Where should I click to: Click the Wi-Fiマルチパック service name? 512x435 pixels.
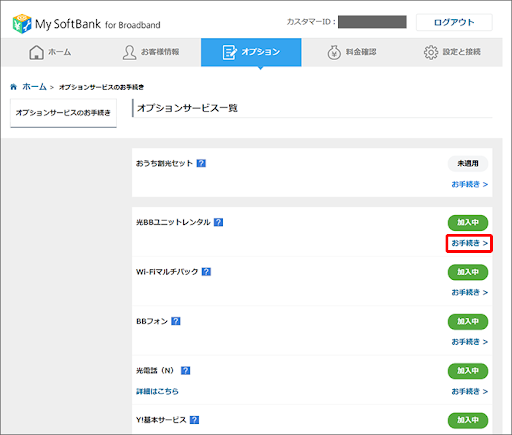167,272
